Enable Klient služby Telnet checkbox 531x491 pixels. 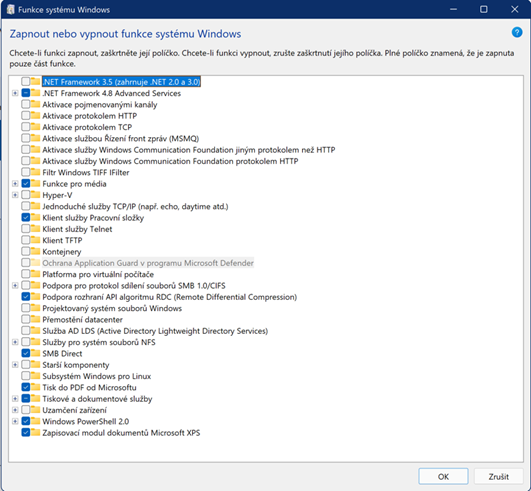click(x=25, y=229)
